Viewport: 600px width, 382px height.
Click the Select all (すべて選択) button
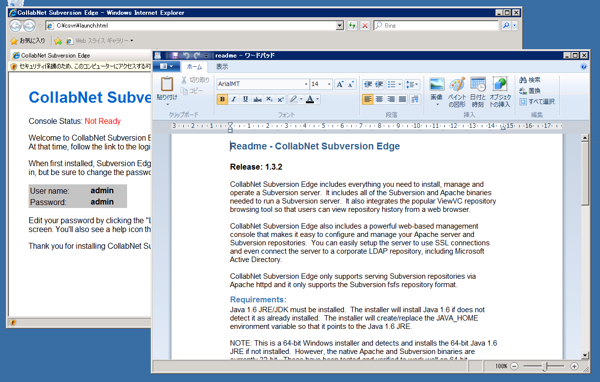click(537, 101)
